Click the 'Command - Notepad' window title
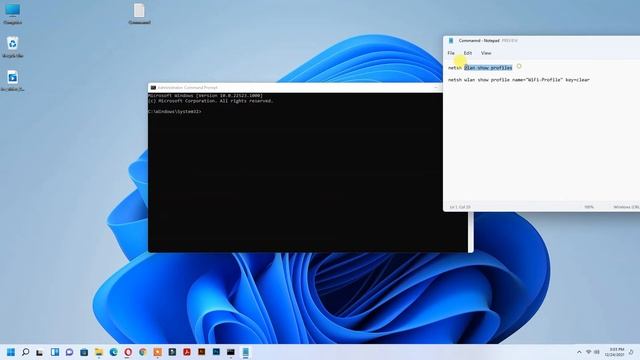Viewport: 640px width, 360px height. point(479,40)
